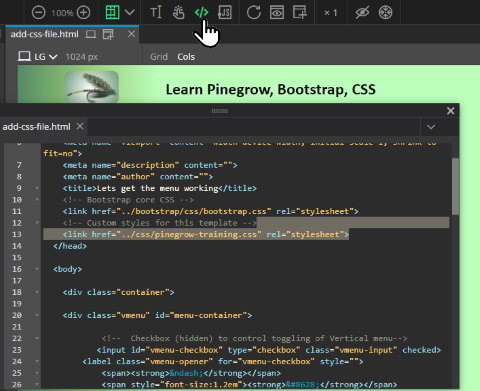Select the text edit tool icon
The height and width of the screenshot is (391, 480).
[156, 13]
